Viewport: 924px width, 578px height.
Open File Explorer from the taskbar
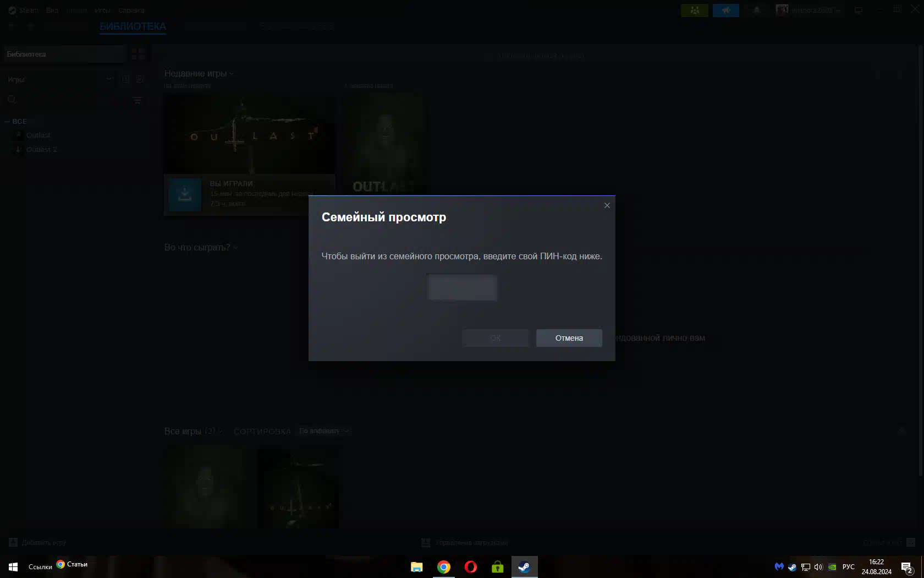coord(417,567)
